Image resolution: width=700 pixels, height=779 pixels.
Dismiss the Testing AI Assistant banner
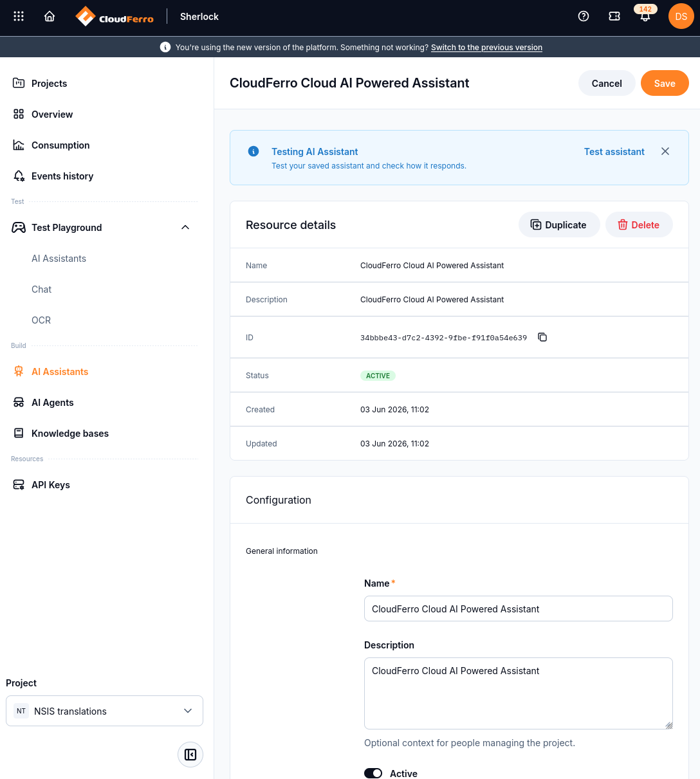click(665, 151)
